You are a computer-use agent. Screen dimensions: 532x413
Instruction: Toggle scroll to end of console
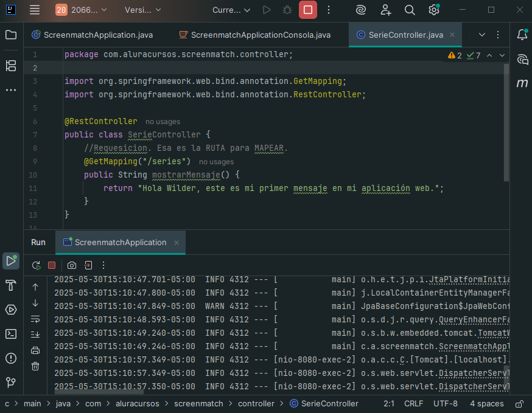[x=35, y=335]
